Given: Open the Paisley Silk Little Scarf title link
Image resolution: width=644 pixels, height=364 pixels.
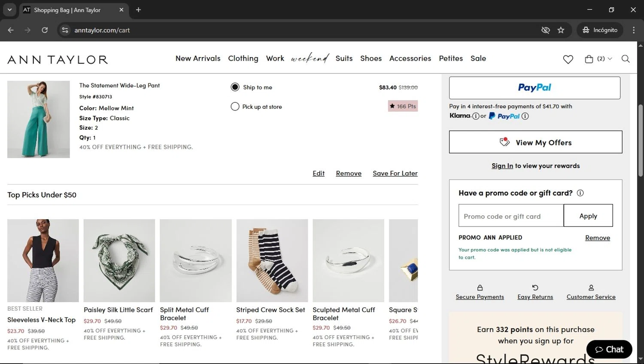Looking at the screenshot, I should coord(118,310).
